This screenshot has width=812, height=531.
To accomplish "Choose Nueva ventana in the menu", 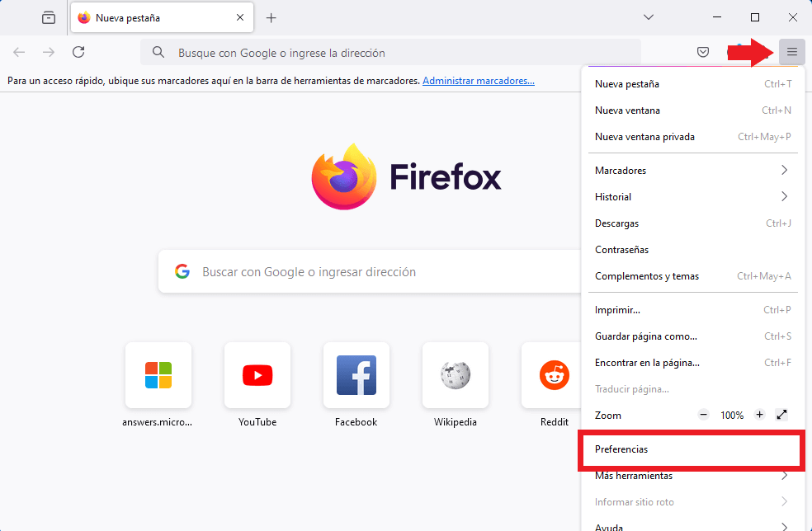I will [693, 110].
